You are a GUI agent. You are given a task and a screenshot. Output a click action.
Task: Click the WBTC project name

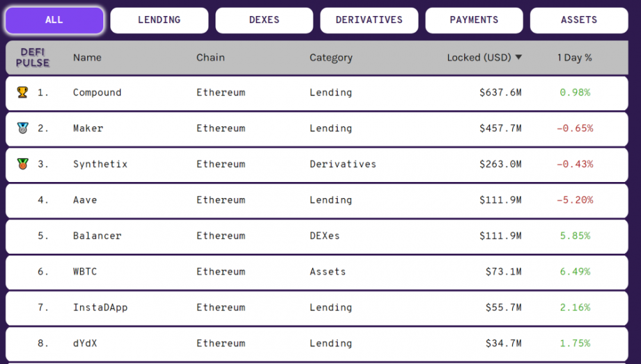coord(85,272)
